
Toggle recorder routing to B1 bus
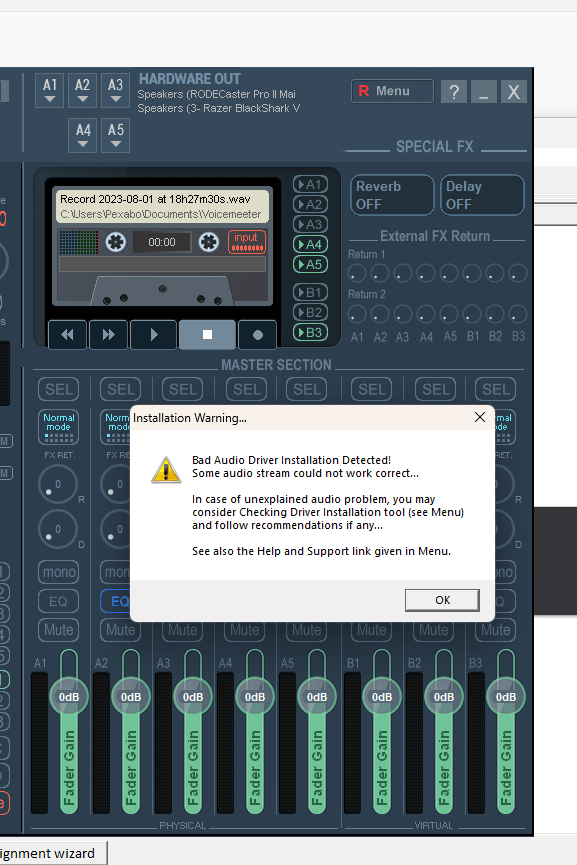coord(311,292)
